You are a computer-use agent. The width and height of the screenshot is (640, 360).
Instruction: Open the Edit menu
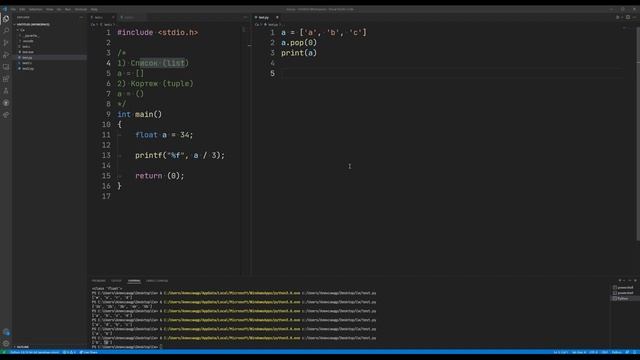click(x=22, y=9)
